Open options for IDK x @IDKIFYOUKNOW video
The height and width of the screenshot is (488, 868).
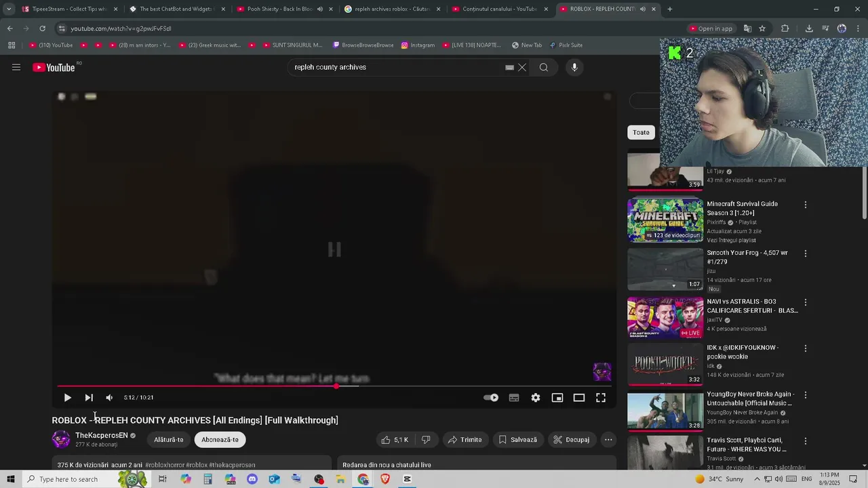coord(806,348)
